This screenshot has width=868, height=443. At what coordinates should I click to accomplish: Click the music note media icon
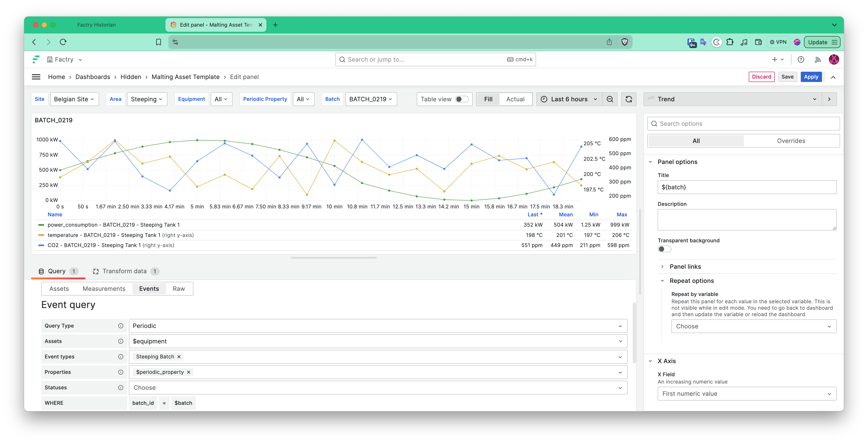[x=744, y=42]
